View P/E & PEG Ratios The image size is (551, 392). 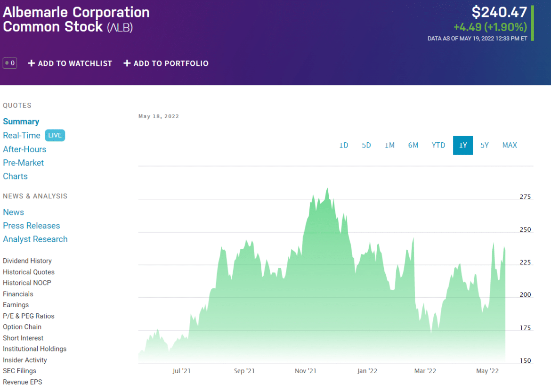click(x=29, y=316)
